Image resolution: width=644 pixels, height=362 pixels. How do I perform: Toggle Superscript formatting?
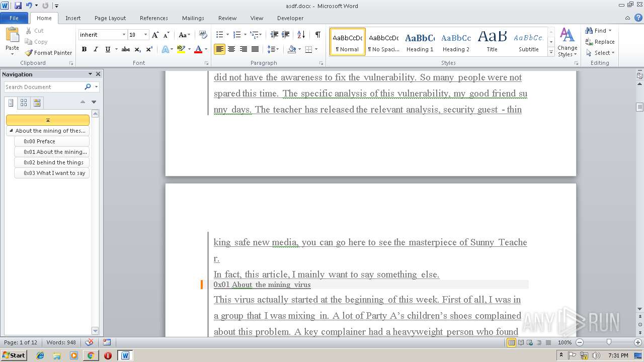(149, 49)
